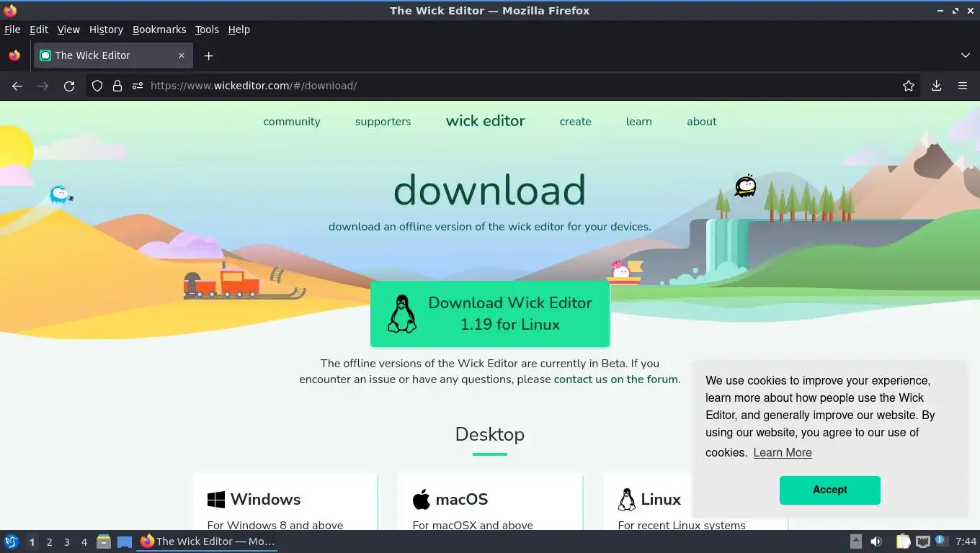
Task: Open the History menu
Action: [106, 30]
